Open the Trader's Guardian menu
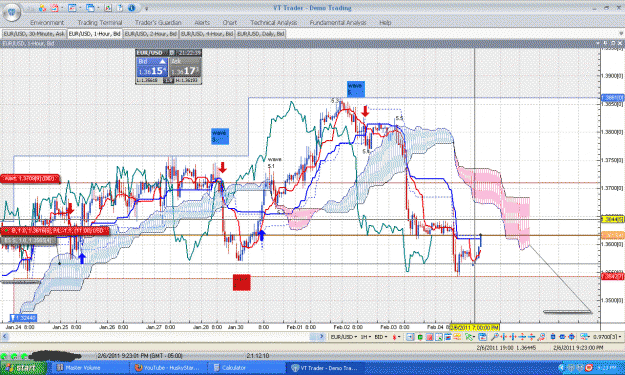Screen dimensions: 625x375 [x=158, y=23]
